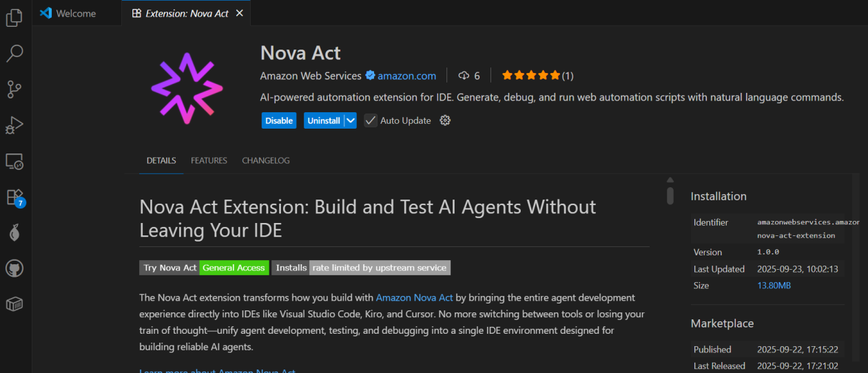
Task: Open the Search view icon
Action: click(x=14, y=53)
